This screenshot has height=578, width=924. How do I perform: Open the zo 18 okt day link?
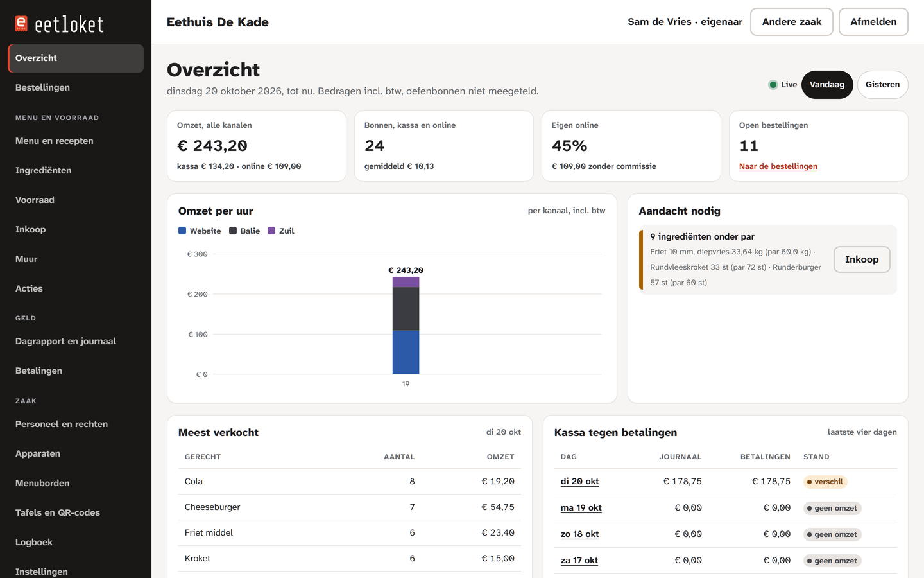pos(579,534)
